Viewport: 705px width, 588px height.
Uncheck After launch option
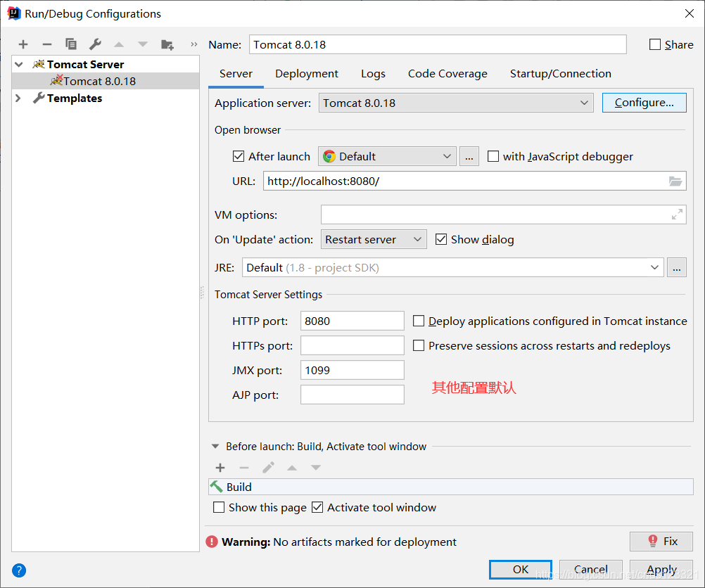click(x=239, y=156)
